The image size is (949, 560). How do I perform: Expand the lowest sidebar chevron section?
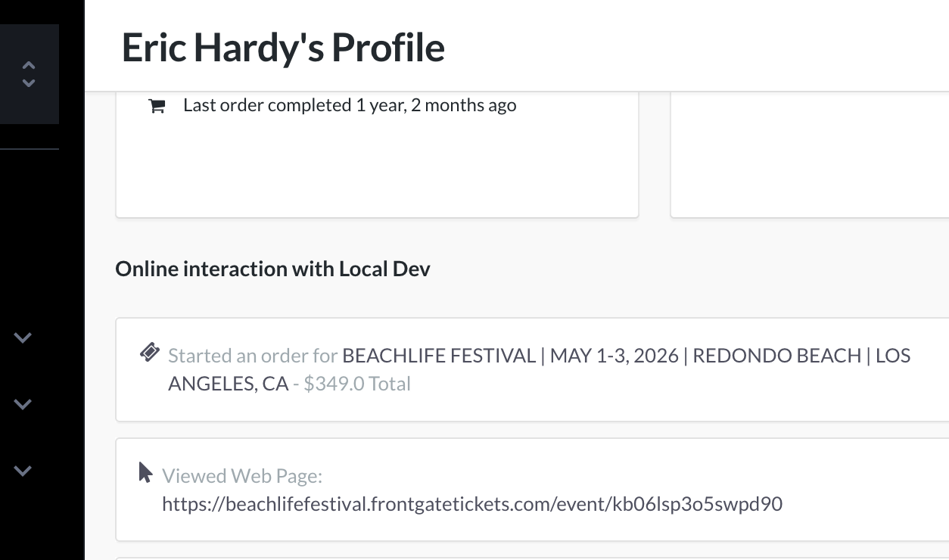tap(23, 471)
